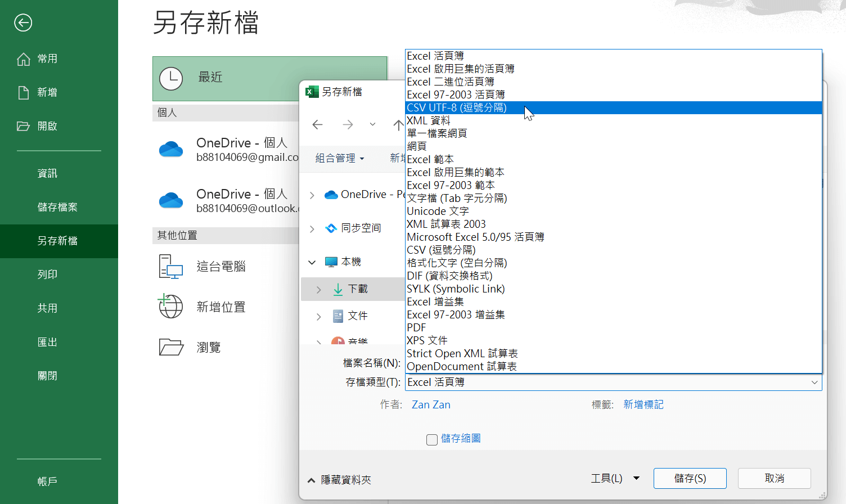
Task: Choose 單一檔案網頁 format option
Action: coord(614,133)
